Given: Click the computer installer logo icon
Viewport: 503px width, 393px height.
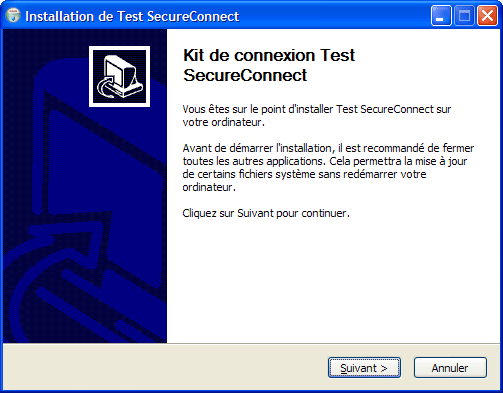Looking at the screenshot, I should [119, 76].
